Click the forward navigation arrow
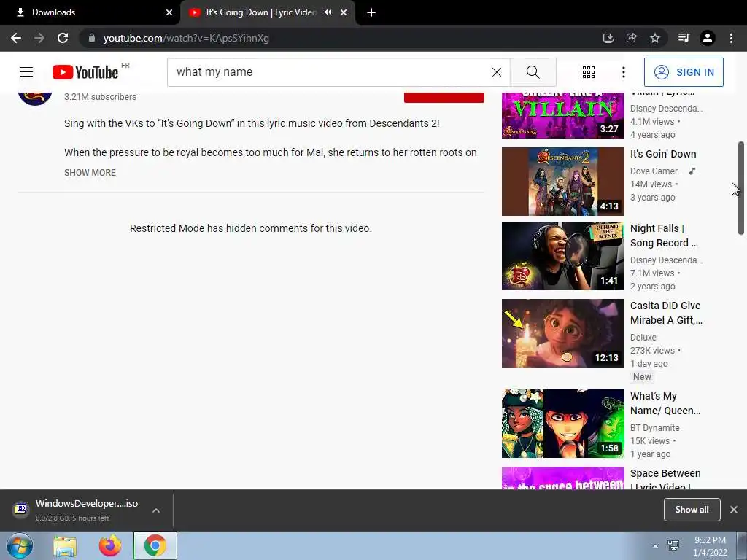Viewport: 747px width, 560px height. point(39,38)
